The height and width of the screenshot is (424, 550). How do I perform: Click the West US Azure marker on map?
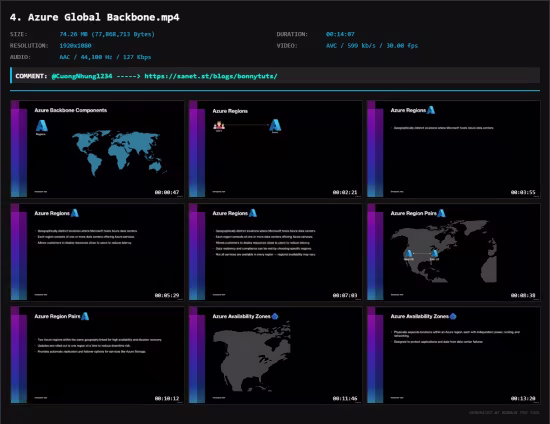click(409, 253)
